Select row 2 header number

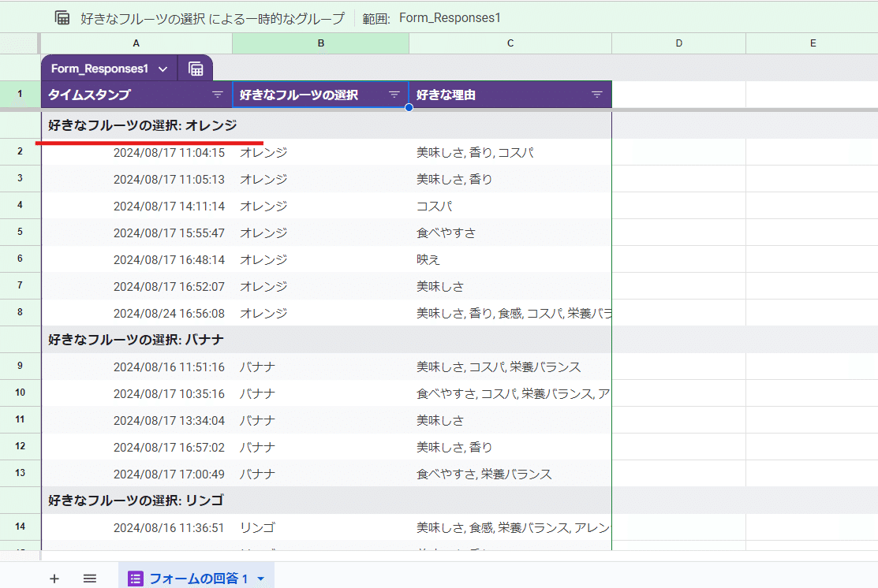(x=21, y=151)
